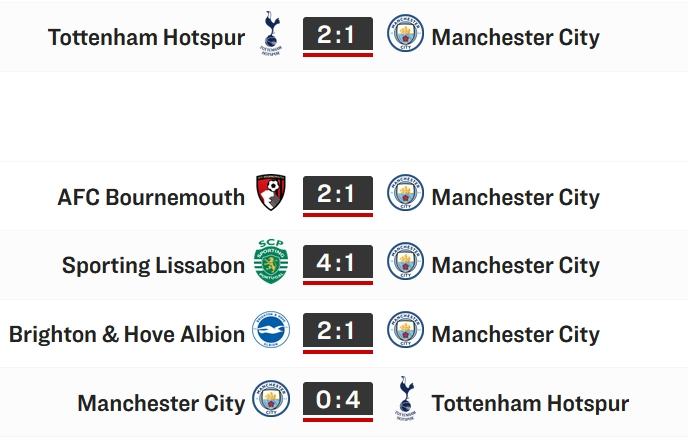Open the Tottenham vs Manchester City 2:1 score
The image size is (688, 447).
(338, 37)
